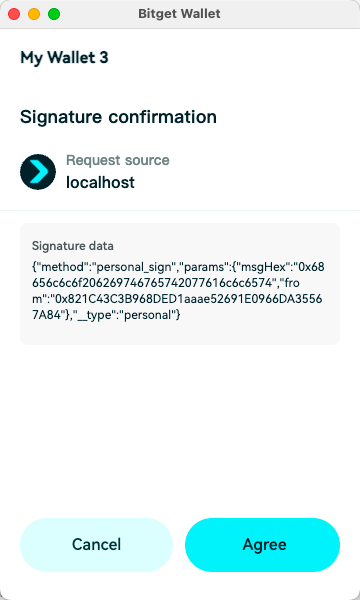Select the localhost source name

[x=100, y=182]
